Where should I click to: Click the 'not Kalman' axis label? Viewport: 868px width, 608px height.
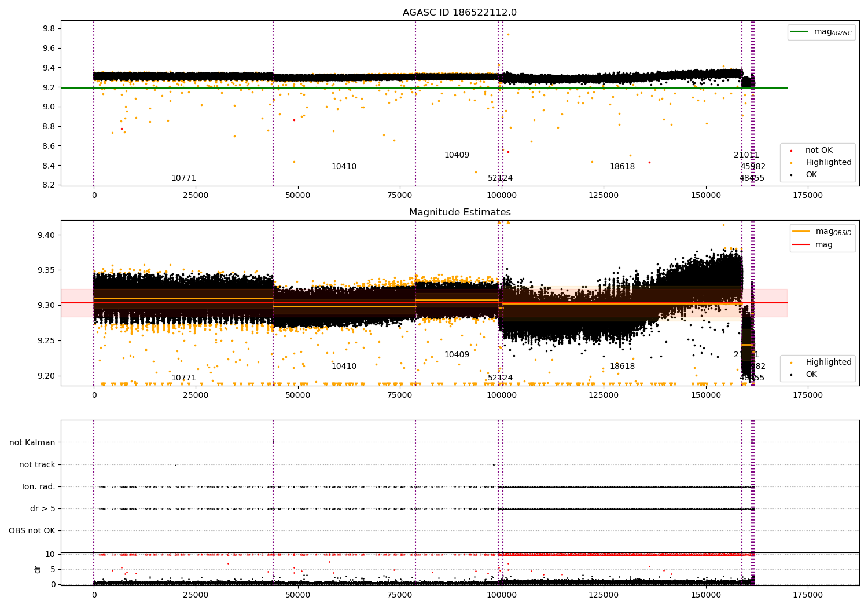[32, 443]
